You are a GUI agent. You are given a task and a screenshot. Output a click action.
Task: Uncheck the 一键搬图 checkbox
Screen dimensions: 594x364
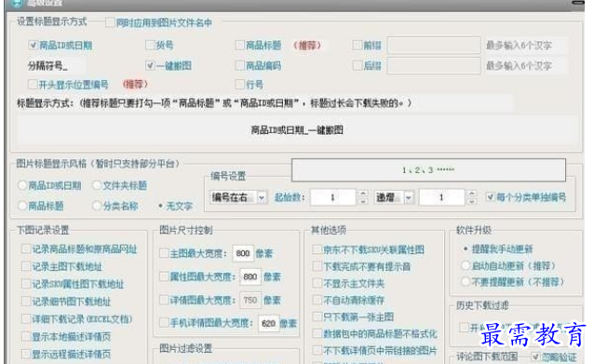coord(150,65)
